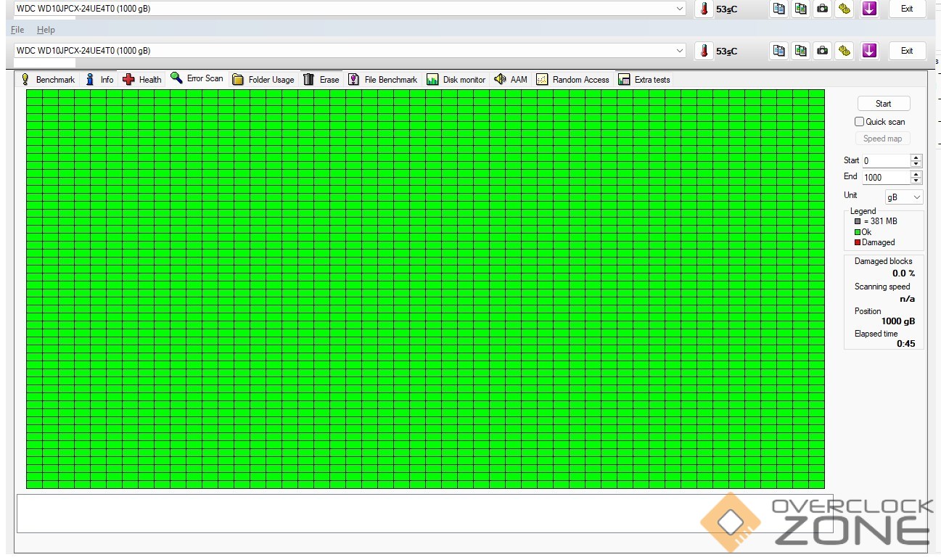The width and height of the screenshot is (941, 560).
Task: Decrease the End value with its down arrow
Action: pyautogui.click(x=916, y=181)
